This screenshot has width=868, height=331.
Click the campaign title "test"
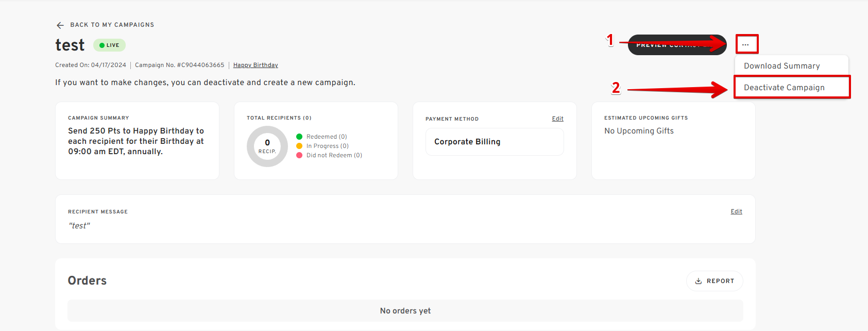(70, 45)
